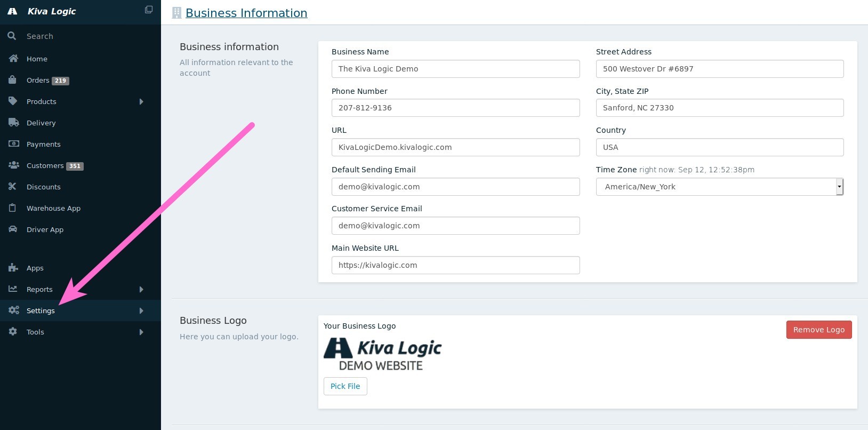Click the copy-window icon beside Kiva Logic
Screen dimensions: 868x430
coord(149,10)
